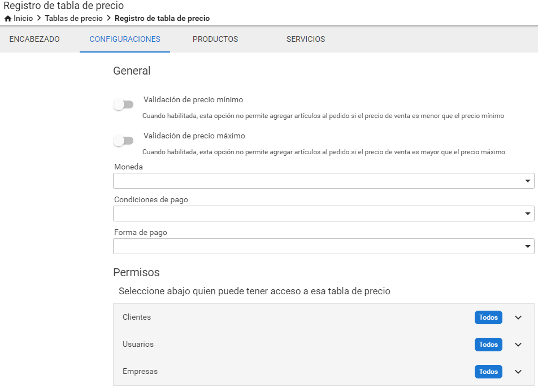Click the Validación de precio máximo label
The height and width of the screenshot is (392, 538).
[194, 136]
